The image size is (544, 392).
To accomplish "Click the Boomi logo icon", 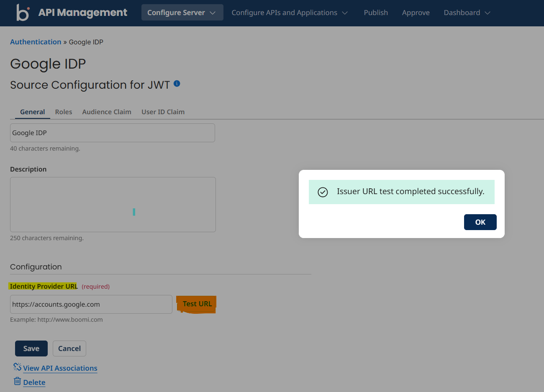I will point(23,13).
